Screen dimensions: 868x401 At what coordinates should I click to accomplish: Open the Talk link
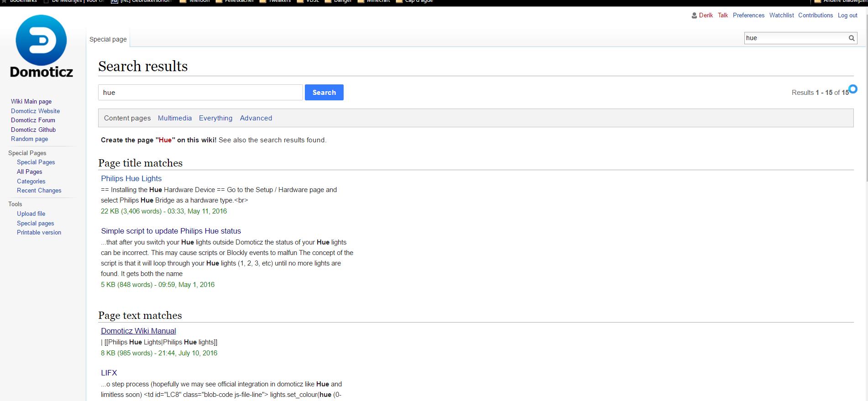coord(723,15)
